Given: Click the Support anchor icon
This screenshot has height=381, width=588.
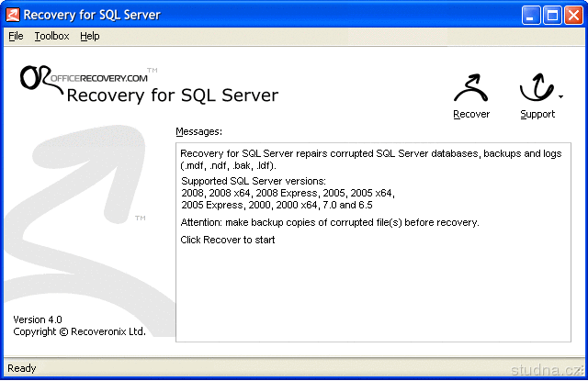Looking at the screenshot, I should coord(537,87).
